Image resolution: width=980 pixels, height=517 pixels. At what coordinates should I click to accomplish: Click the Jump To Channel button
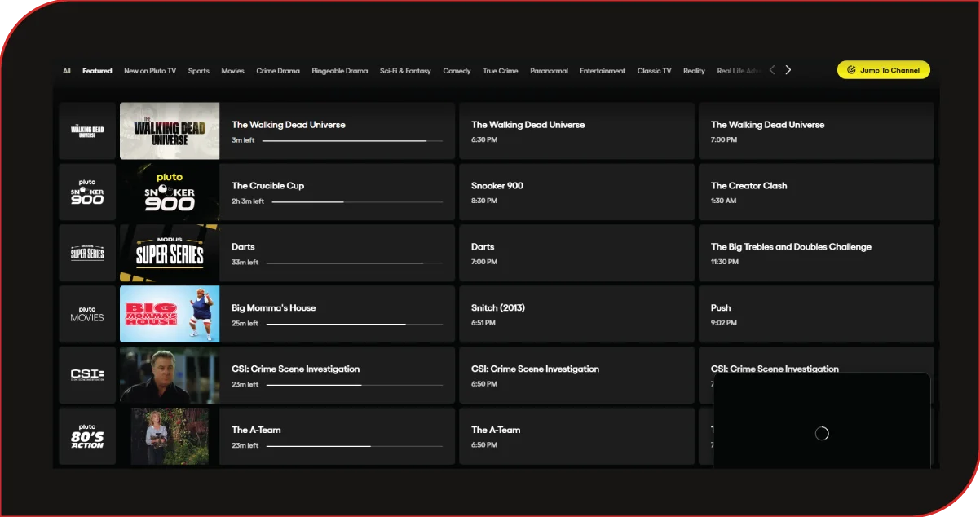(883, 70)
